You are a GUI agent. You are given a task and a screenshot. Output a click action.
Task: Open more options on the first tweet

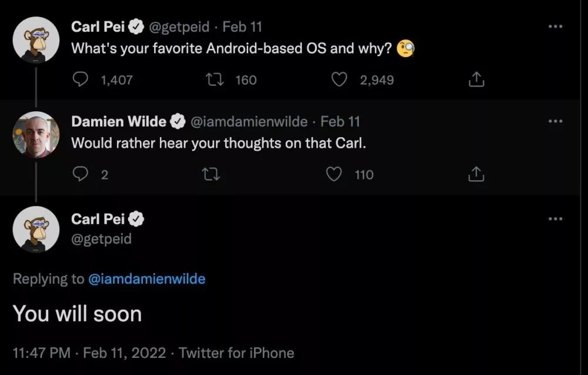[x=554, y=26]
